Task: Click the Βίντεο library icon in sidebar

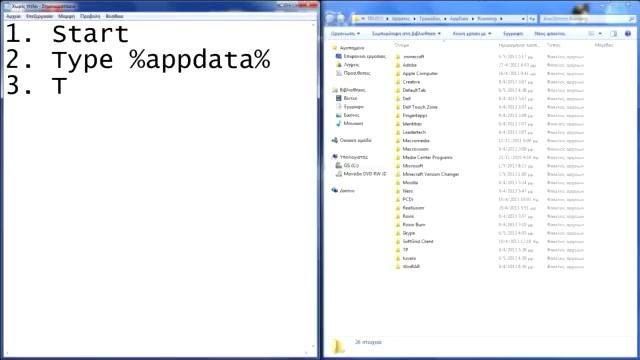Action: (339, 98)
